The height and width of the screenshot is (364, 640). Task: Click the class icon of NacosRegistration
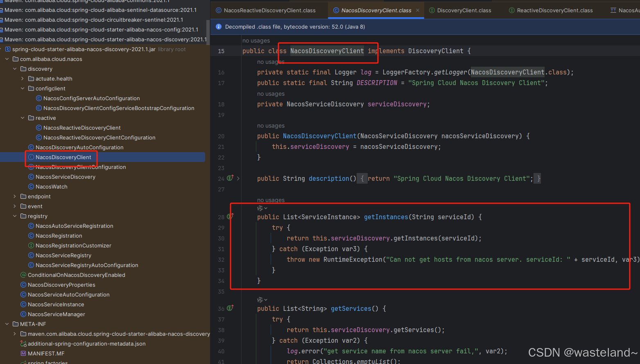coord(31,236)
